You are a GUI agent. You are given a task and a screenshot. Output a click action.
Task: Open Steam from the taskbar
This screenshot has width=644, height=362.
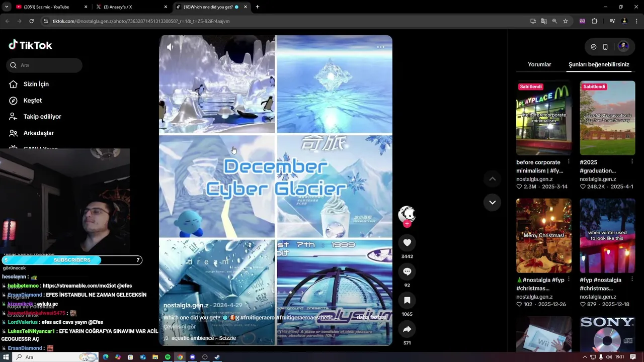click(x=217, y=357)
